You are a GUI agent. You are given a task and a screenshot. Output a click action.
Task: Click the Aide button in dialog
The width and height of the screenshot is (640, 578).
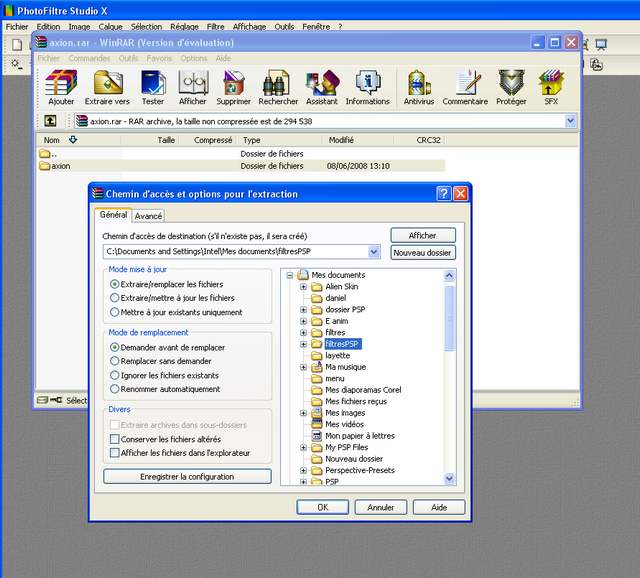coord(439,507)
